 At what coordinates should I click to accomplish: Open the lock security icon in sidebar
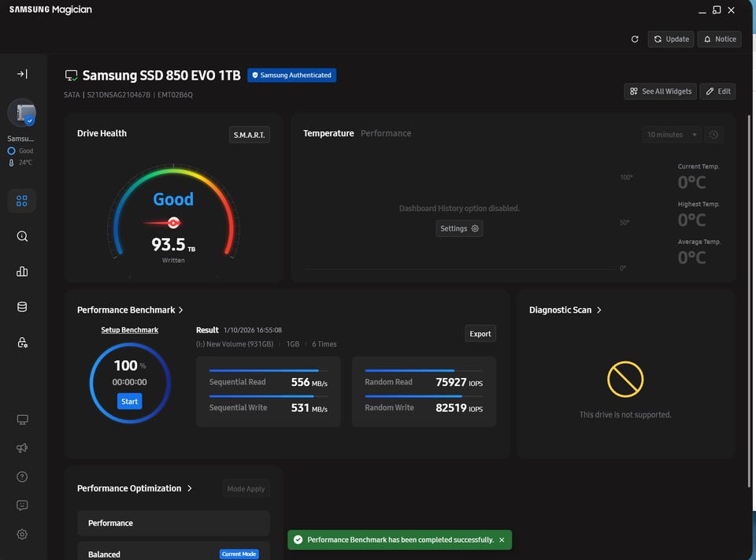22,343
